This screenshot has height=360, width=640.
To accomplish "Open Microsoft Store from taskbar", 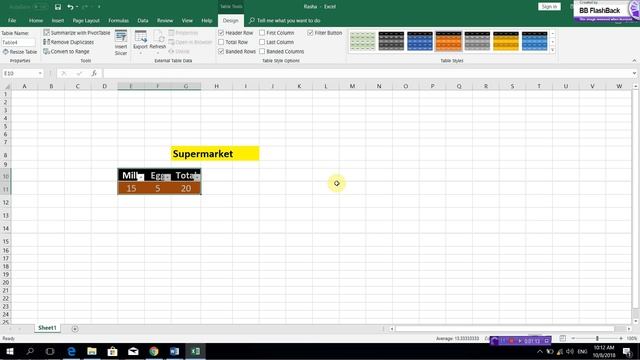I will pyautogui.click(x=113, y=351).
